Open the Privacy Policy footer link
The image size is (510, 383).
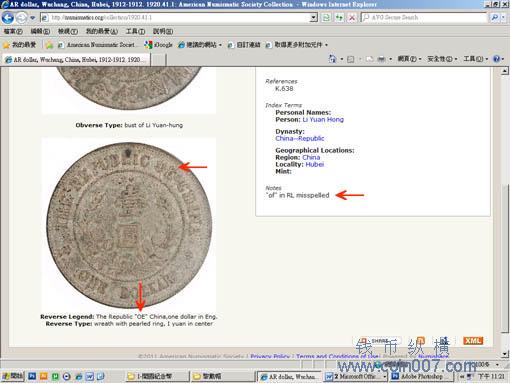tap(270, 356)
